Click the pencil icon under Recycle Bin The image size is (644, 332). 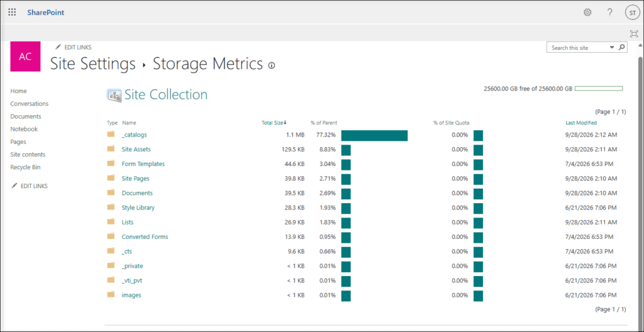[x=14, y=185]
